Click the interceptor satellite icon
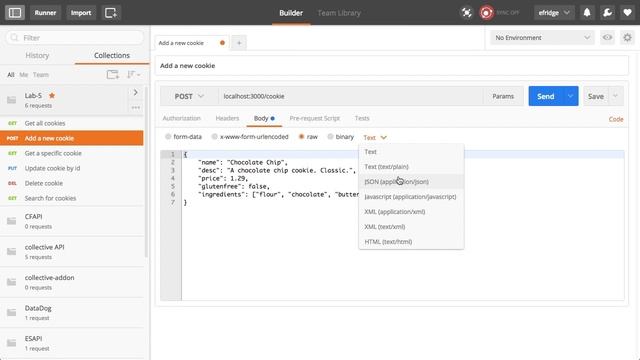 [466, 13]
